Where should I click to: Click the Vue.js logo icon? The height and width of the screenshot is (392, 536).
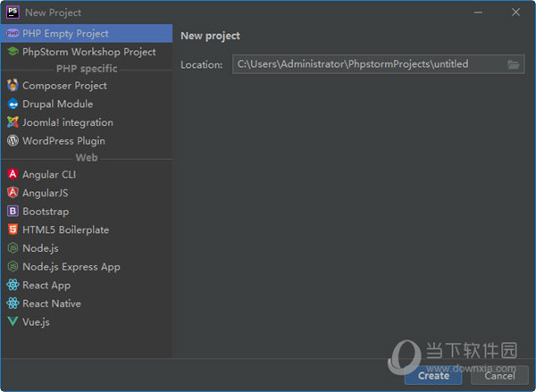click(x=13, y=321)
